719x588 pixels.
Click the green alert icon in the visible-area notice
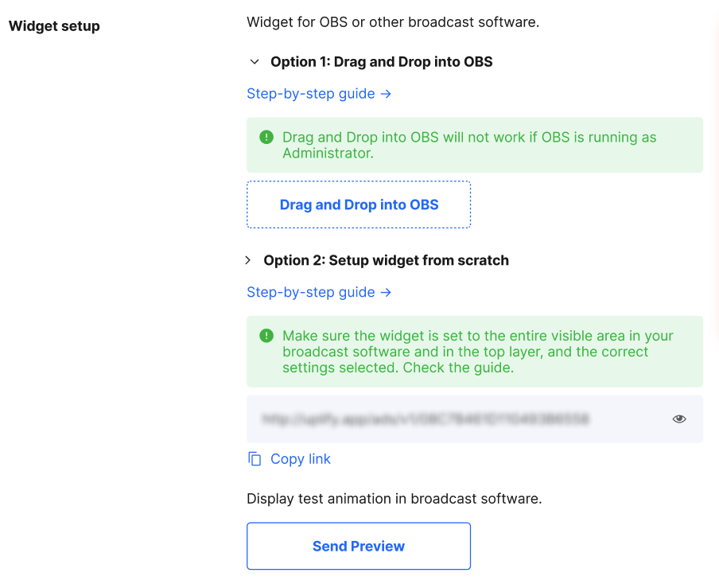click(x=266, y=336)
